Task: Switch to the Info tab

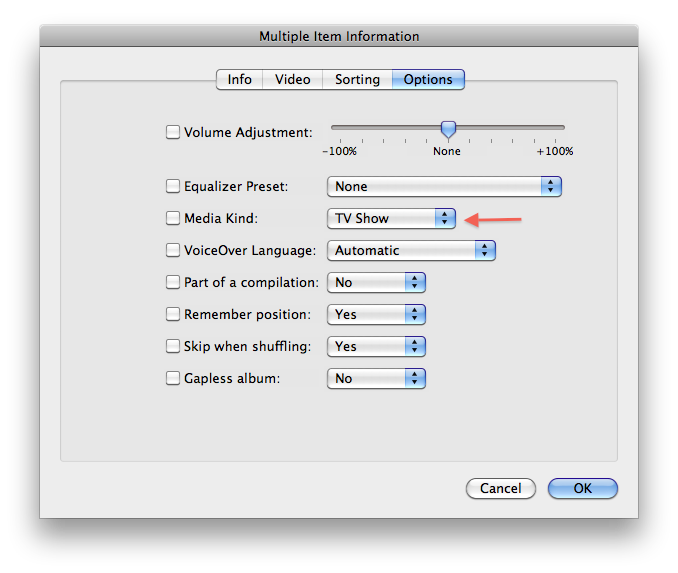Action: (x=239, y=80)
